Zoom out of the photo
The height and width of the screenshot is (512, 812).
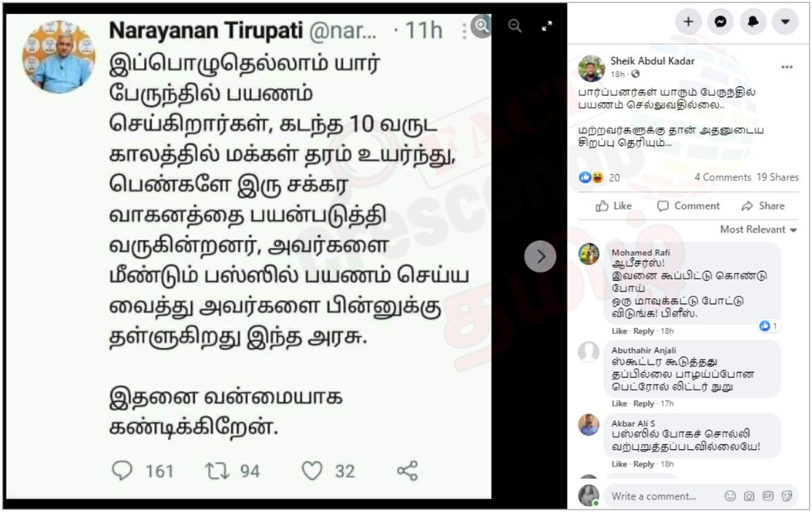click(515, 26)
